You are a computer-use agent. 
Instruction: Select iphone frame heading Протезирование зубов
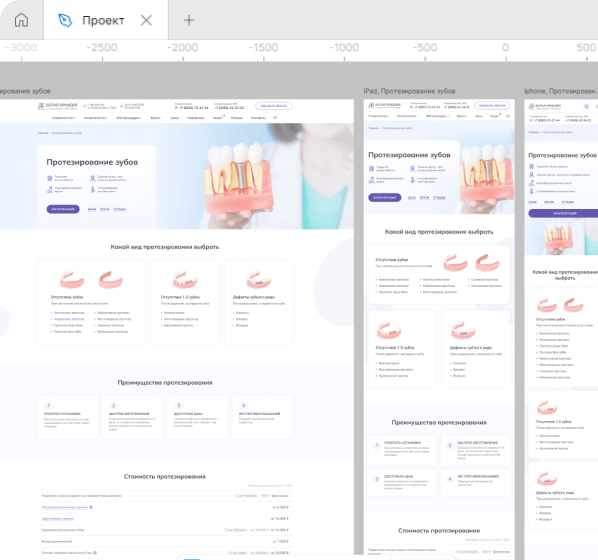(562, 155)
